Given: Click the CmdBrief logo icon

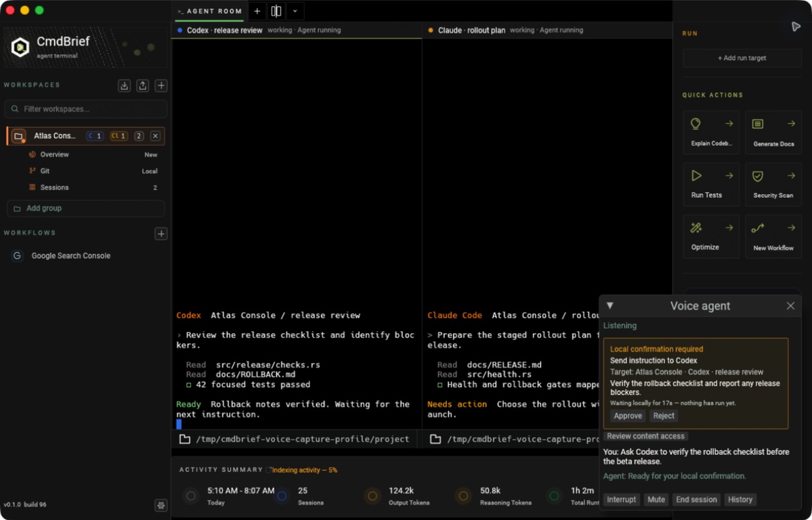Looking at the screenshot, I should point(20,47).
